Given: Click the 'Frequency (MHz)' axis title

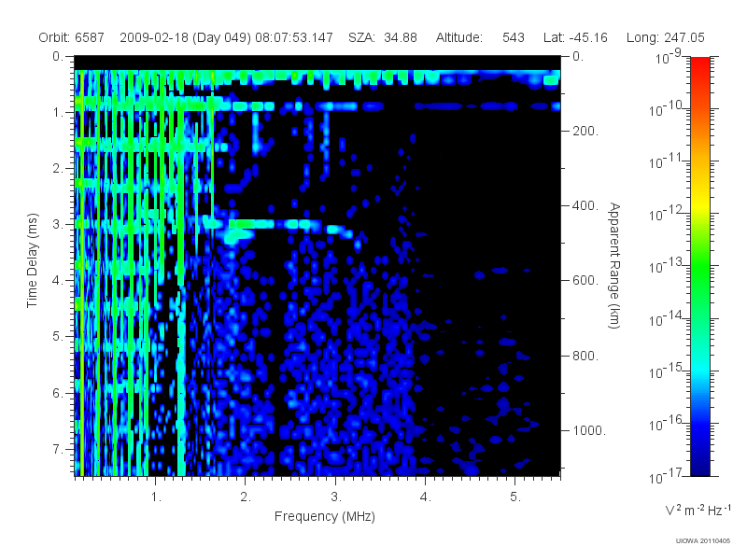Looking at the screenshot, I should click(325, 517).
